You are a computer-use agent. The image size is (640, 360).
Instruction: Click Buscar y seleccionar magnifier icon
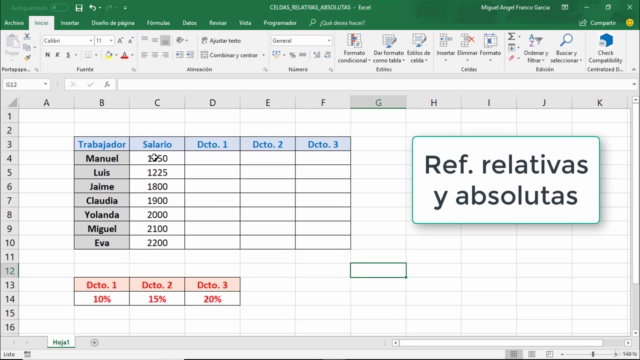point(566,40)
